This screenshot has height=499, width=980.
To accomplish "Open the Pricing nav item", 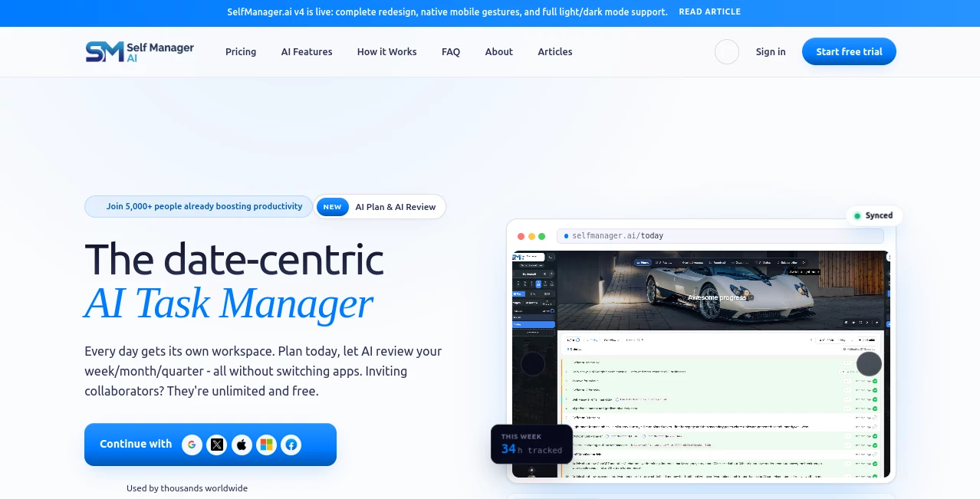I will click(x=241, y=51).
